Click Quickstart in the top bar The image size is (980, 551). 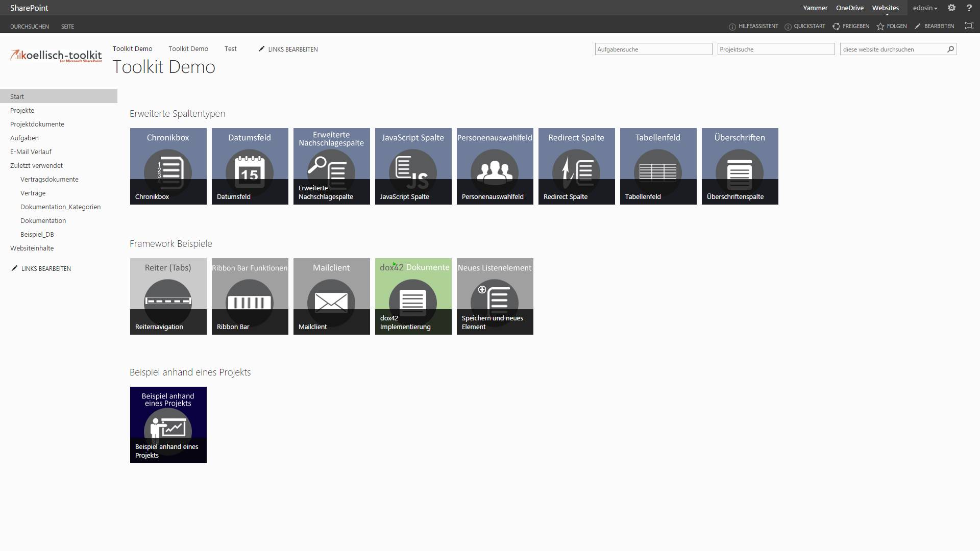click(804, 26)
